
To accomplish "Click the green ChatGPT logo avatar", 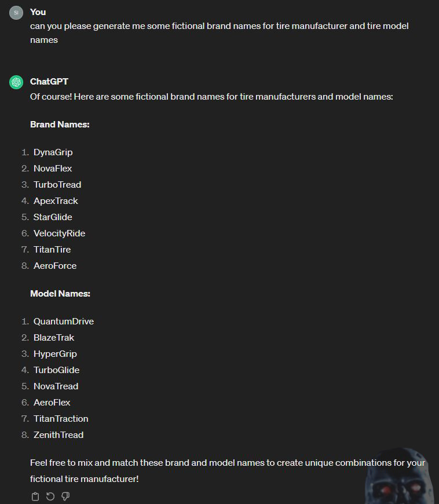I will (16, 82).
